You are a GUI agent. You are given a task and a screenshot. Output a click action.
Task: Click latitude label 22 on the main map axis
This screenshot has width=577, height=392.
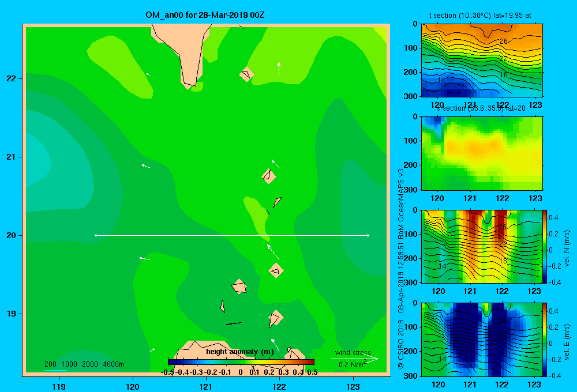pyautogui.click(x=12, y=79)
